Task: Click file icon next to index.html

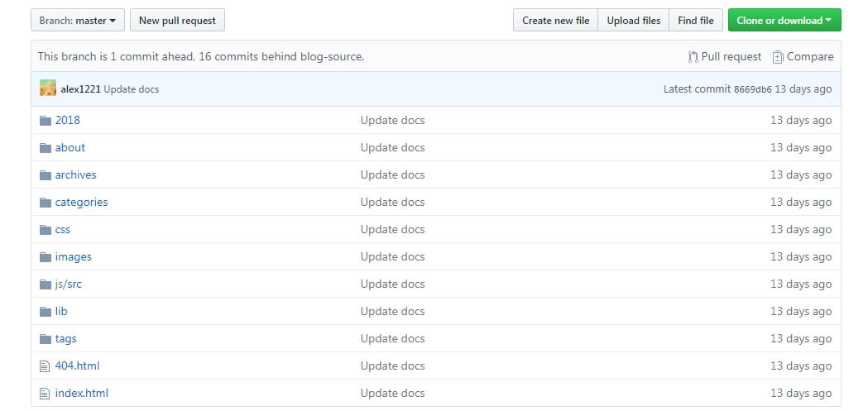Action: (45, 394)
